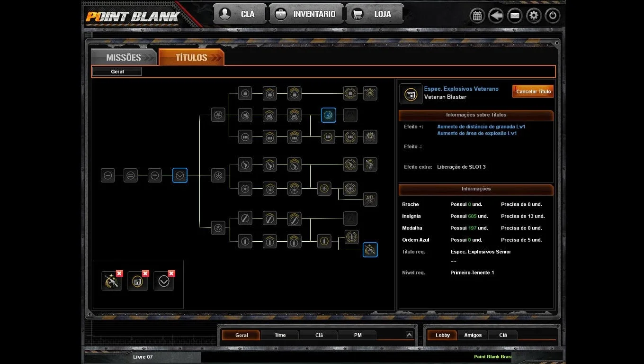Open the PM chat tab
This screenshot has width=644, height=364.
(358, 335)
